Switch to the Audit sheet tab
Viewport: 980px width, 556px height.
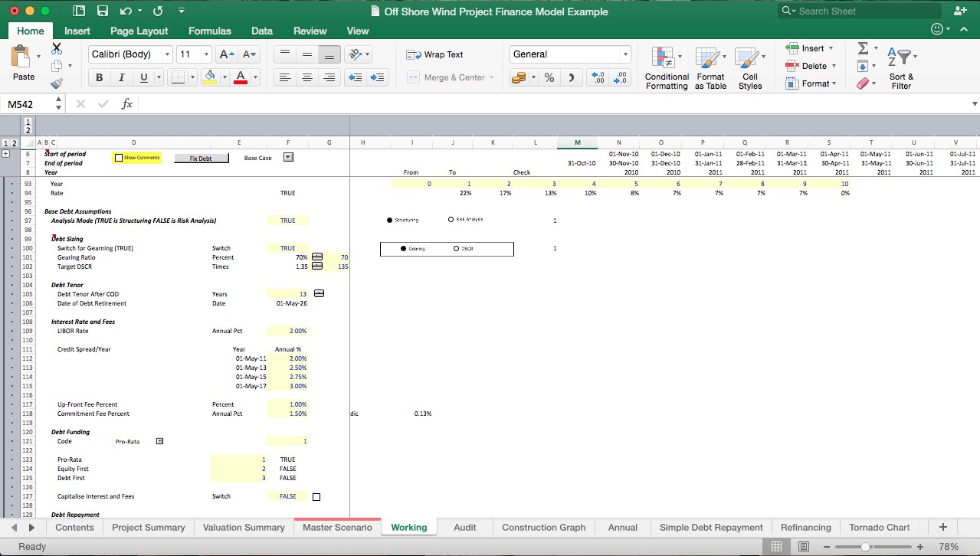464,527
